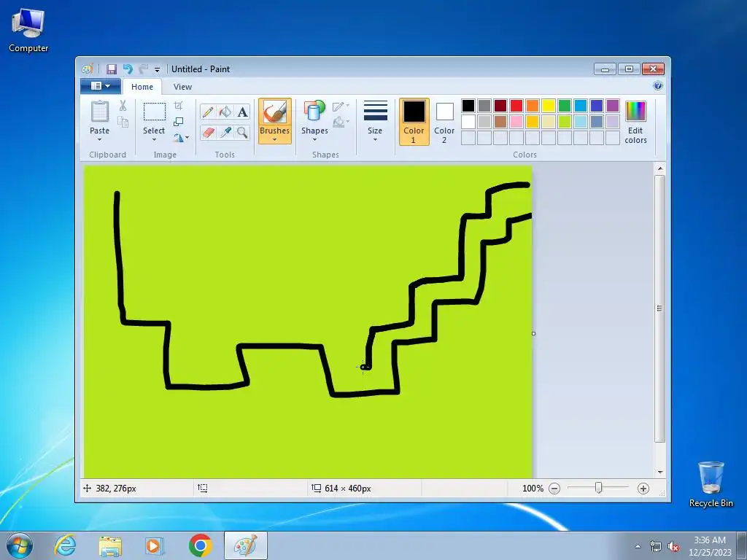This screenshot has width=747, height=560.
Task: Show hidden tray icons arrow
Action: 638,546
